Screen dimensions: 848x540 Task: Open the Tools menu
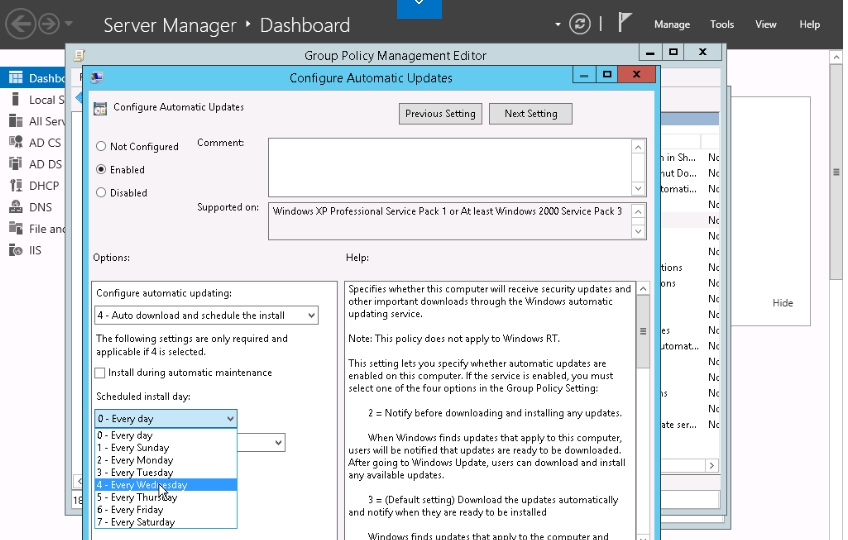(722, 24)
